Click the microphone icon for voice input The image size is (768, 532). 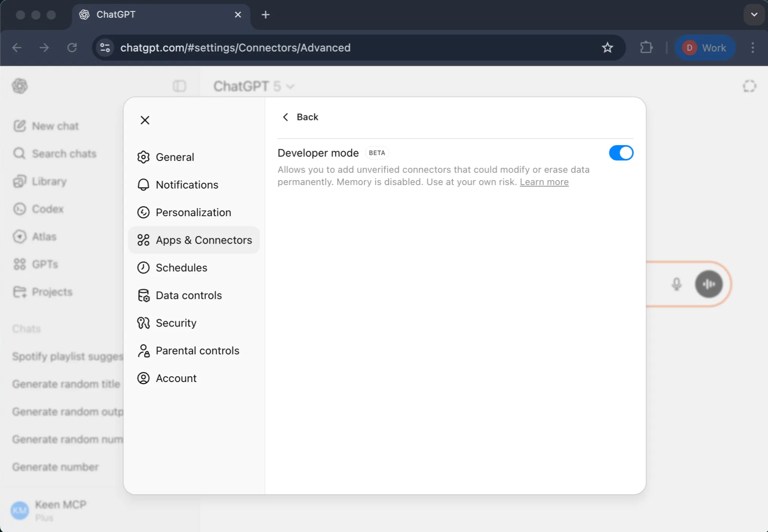click(x=677, y=284)
